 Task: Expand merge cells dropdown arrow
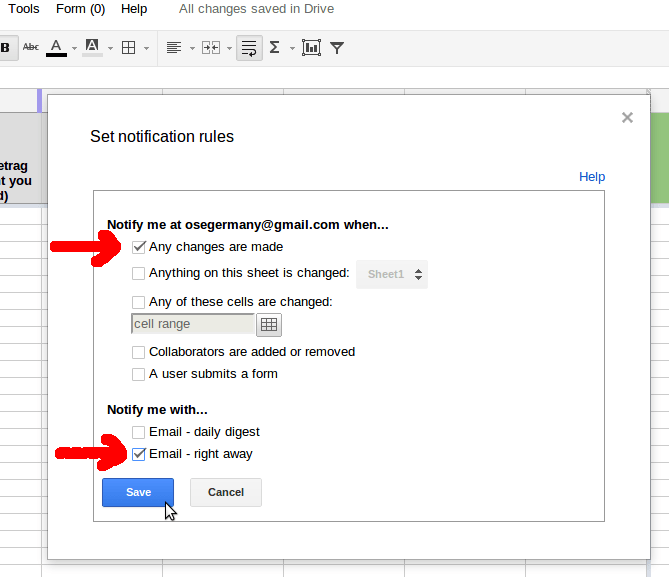point(229,48)
